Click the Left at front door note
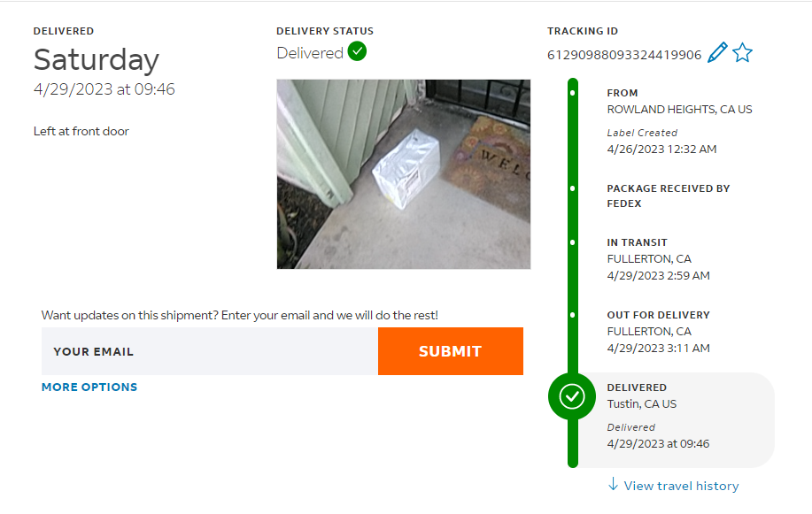 click(81, 131)
